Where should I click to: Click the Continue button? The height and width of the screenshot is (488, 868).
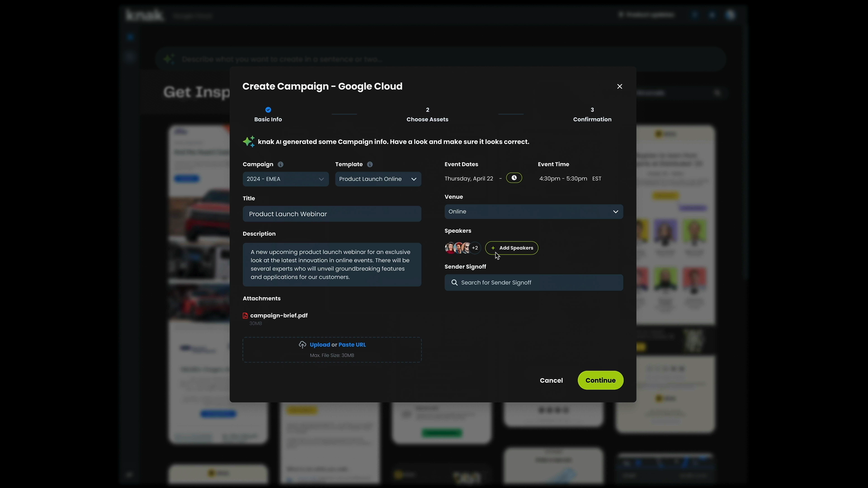[x=600, y=380]
